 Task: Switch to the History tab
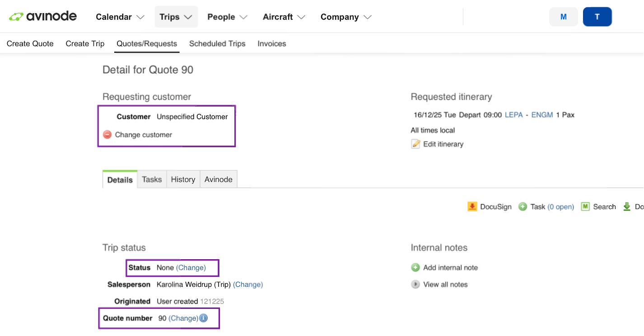tap(183, 179)
